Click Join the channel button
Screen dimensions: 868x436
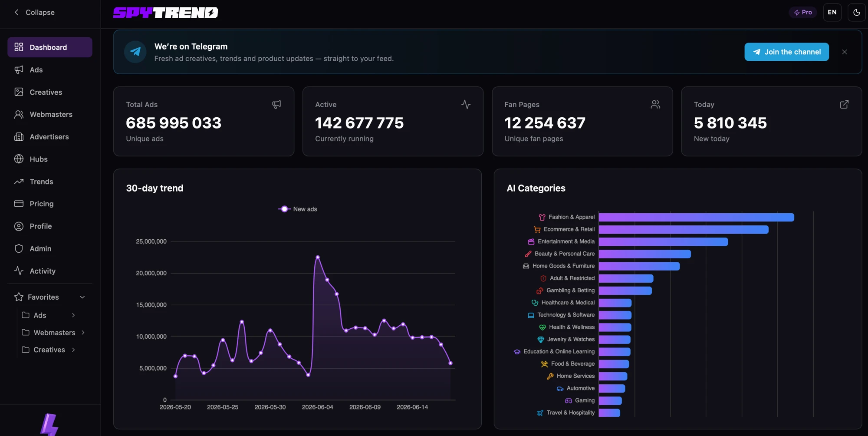coord(786,52)
